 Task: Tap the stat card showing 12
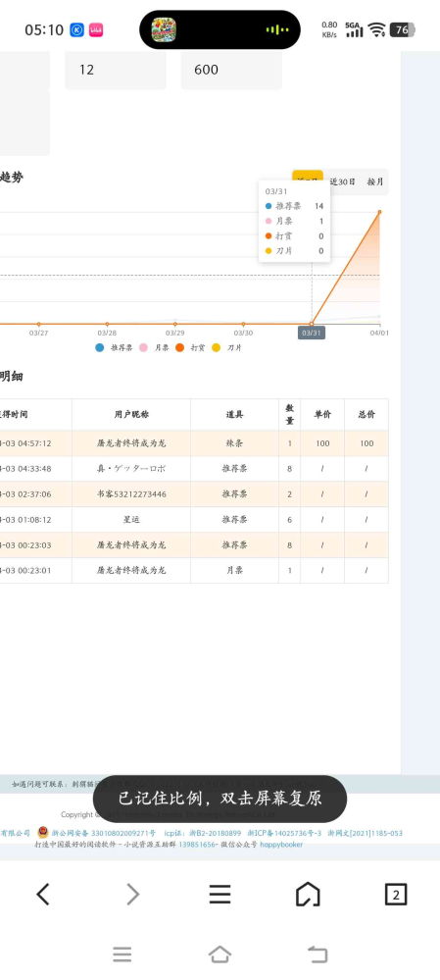pos(116,70)
